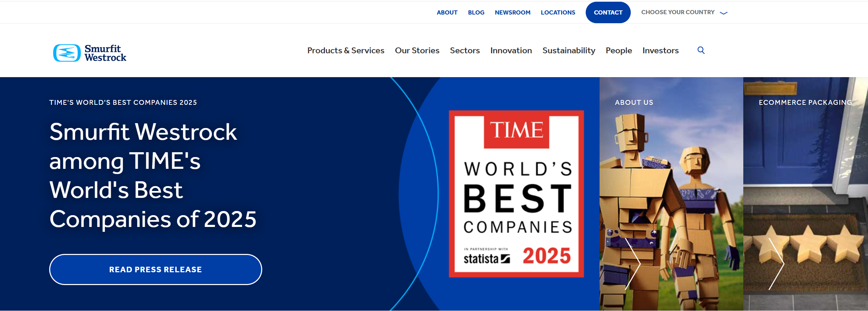Open the Ecommerce Packaging panel image
This screenshot has width=868, height=311.
click(x=806, y=194)
